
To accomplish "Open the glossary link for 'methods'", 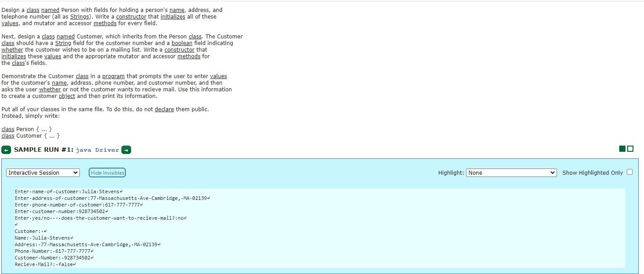I will click(105, 23).
